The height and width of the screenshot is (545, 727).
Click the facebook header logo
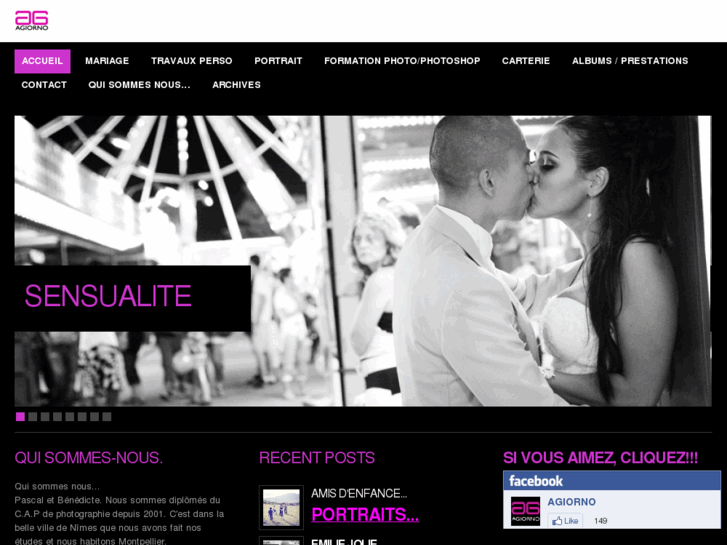click(536, 481)
